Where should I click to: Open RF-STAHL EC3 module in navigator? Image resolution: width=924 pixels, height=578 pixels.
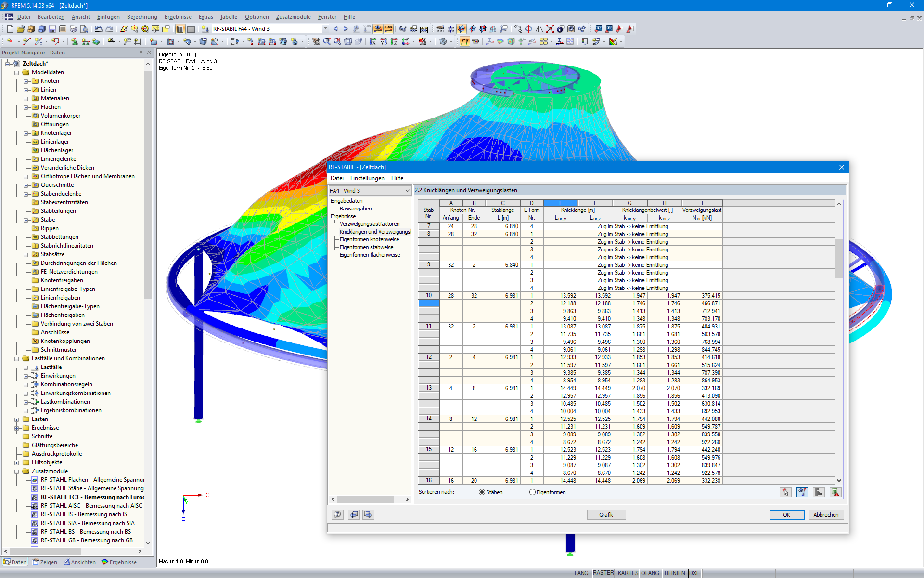[x=92, y=497]
